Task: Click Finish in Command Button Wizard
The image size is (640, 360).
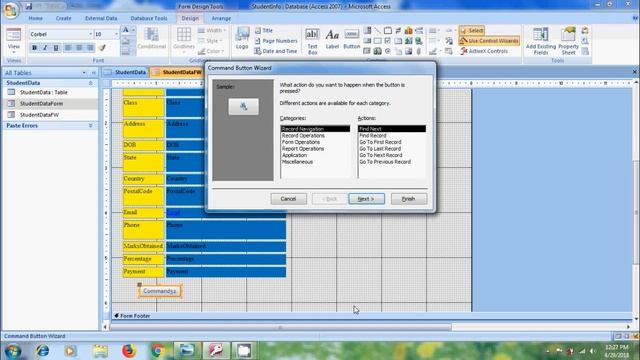Action: 409,199
